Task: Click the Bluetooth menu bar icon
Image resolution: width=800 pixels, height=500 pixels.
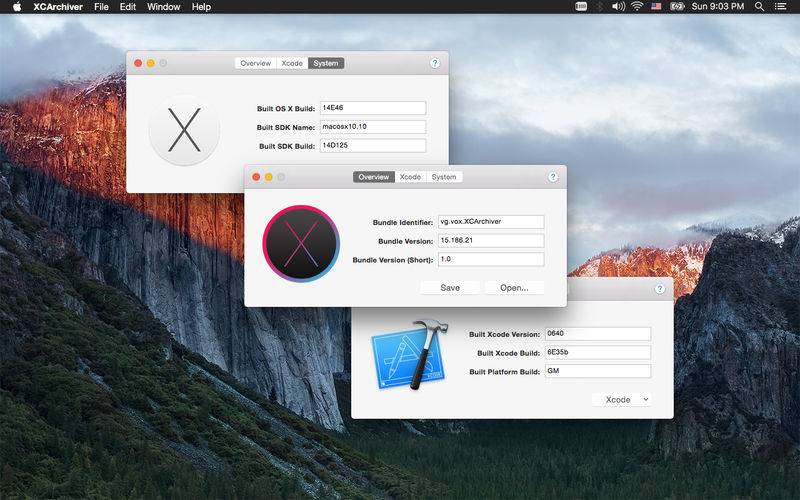Action: [x=599, y=7]
